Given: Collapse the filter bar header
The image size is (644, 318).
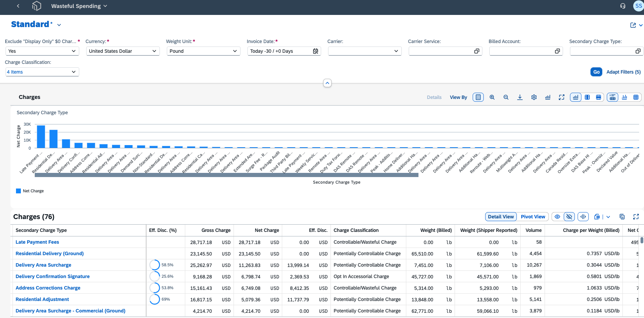Looking at the screenshot, I should (x=327, y=83).
